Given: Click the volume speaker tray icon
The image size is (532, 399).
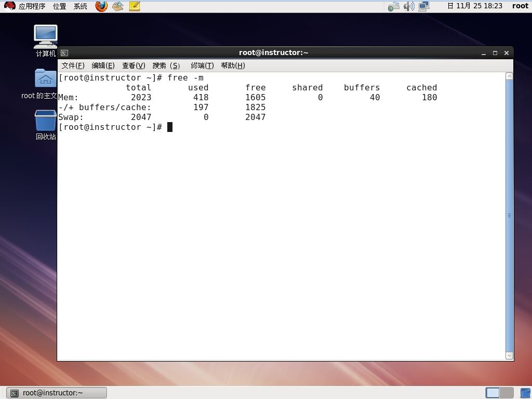Looking at the screenshot, I should [409, 6].
